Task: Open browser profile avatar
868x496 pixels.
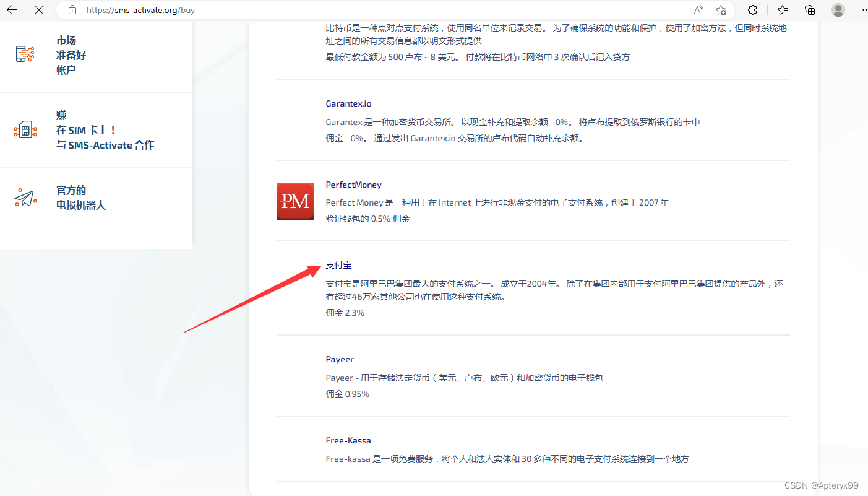Action: point(838,10)
